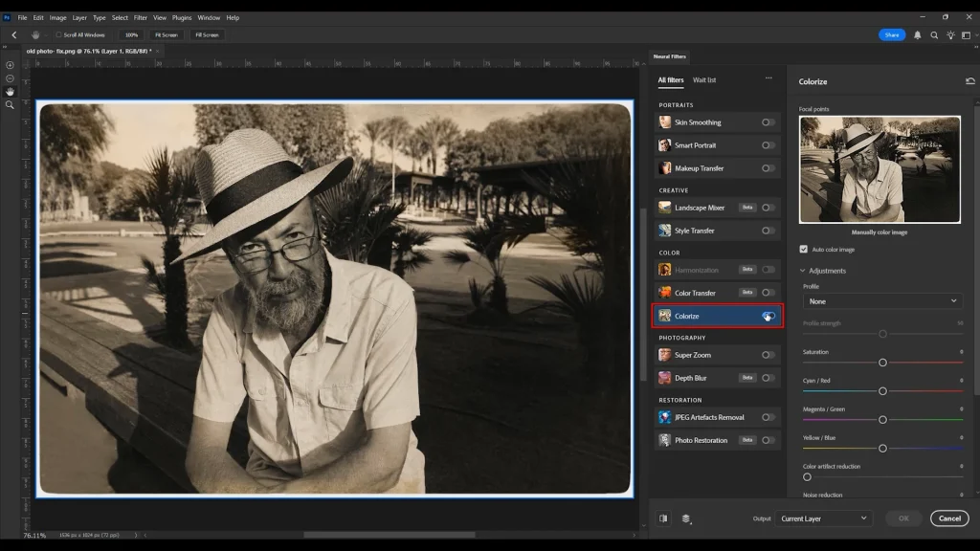Click the Focal points preview thumbnail

880,169
